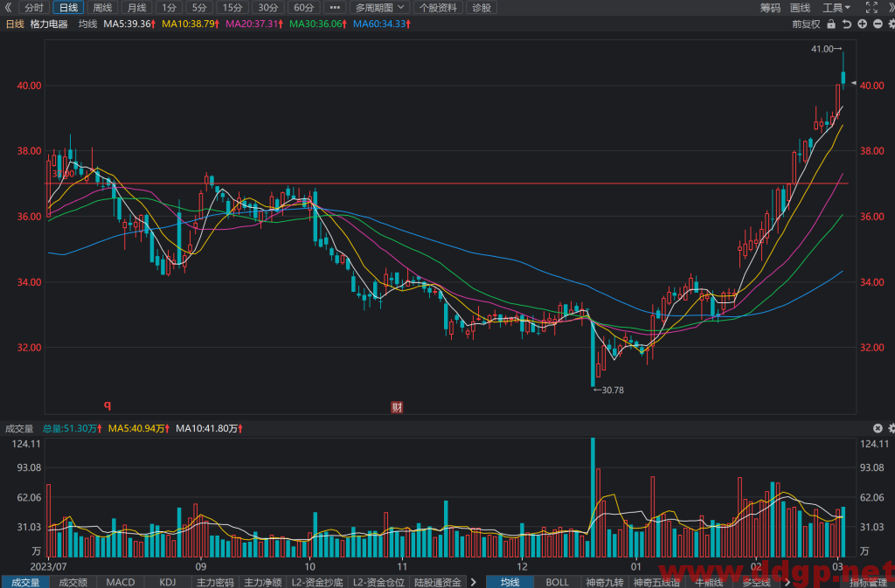Open the 诊股 stock diagnosis
This screenshot has width=895, height=588.
tap(482, 7)
